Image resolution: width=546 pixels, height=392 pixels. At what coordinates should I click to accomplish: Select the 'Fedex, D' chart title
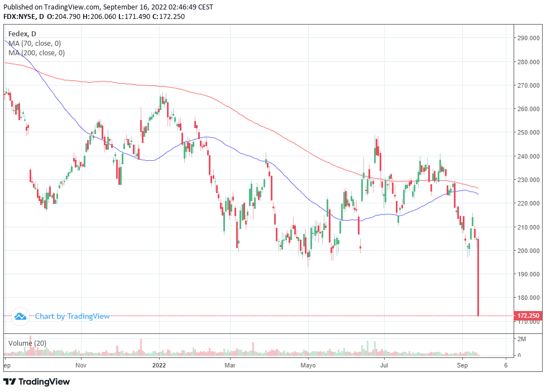tap(22, 34)
